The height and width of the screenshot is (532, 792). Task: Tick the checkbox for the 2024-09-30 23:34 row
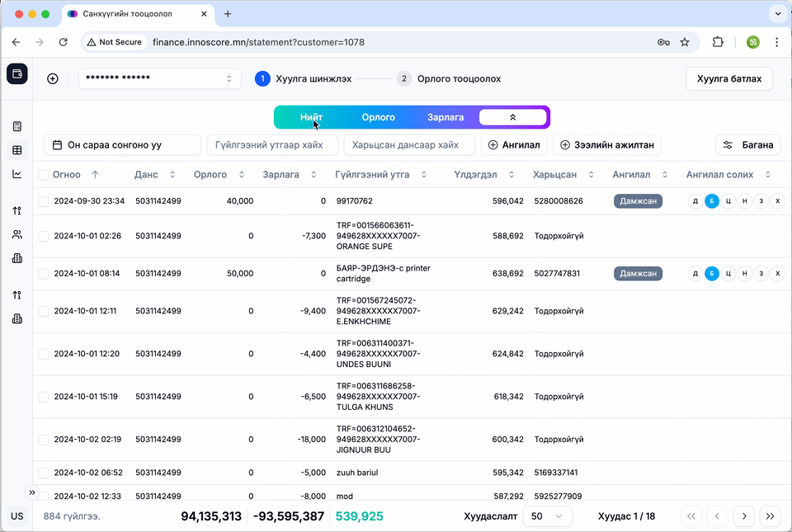click(44, 200)
